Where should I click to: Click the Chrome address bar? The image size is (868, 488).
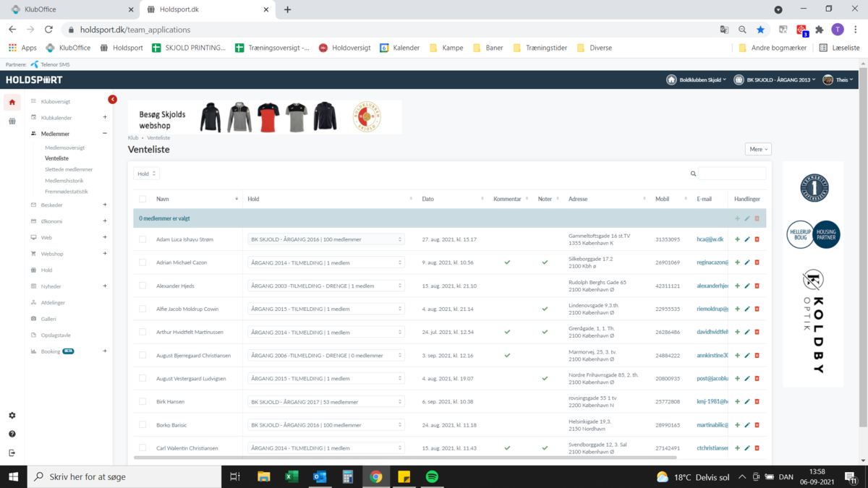[391, 30]
